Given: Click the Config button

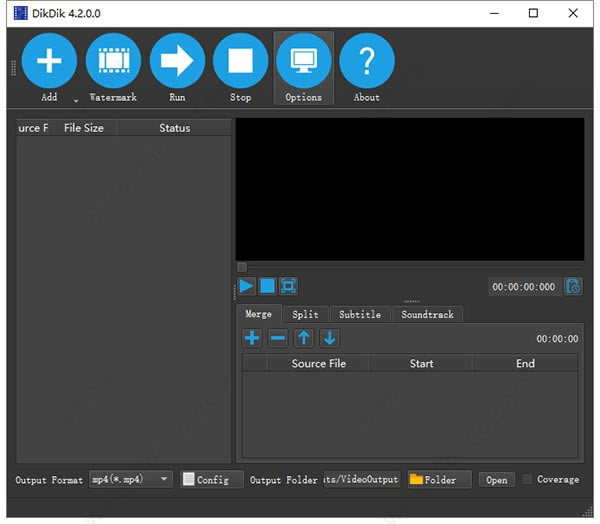Looking at the screenshot, I should tap(205, 479).
